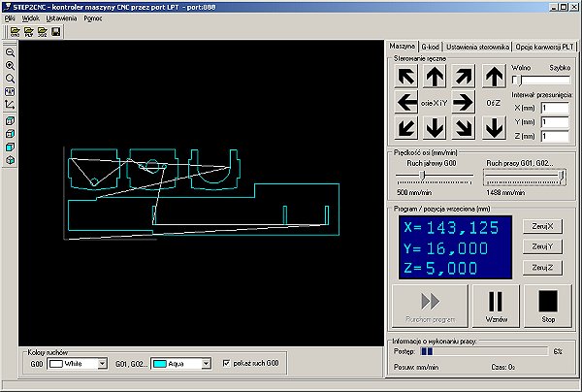The image size is (582, 392).
Task: Click the Y= 16,000 position readout
Action: [x=446, y=248]
